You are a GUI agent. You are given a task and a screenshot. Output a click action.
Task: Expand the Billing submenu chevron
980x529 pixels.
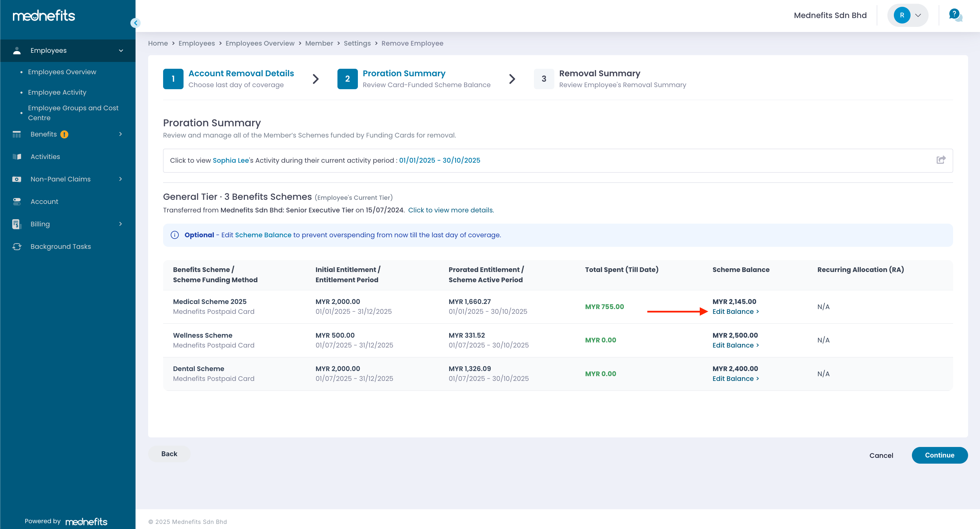point(121,224)
